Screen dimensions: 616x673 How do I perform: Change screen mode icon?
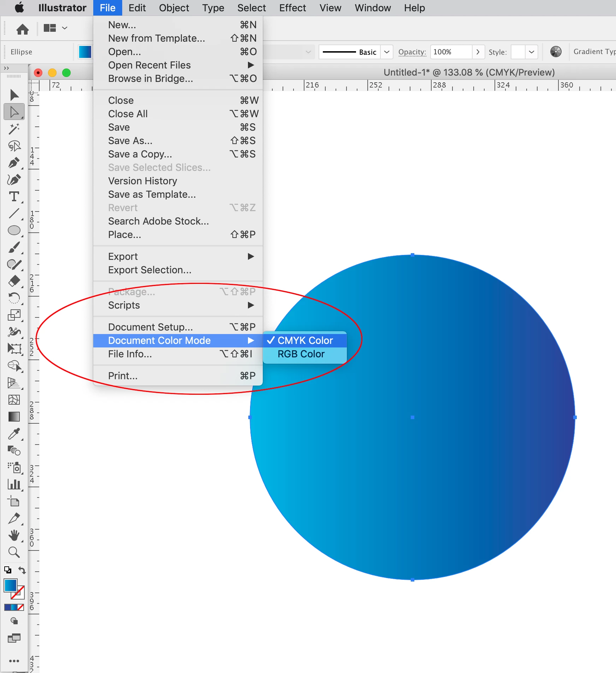click(14, 638)
